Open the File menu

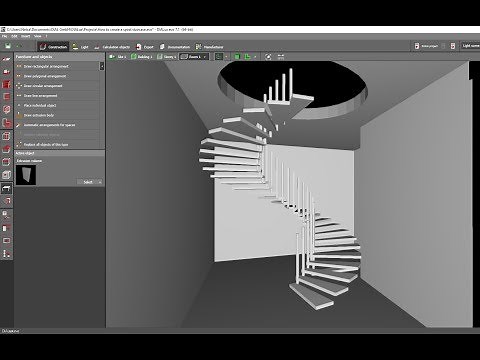click(x=4, y=36)
